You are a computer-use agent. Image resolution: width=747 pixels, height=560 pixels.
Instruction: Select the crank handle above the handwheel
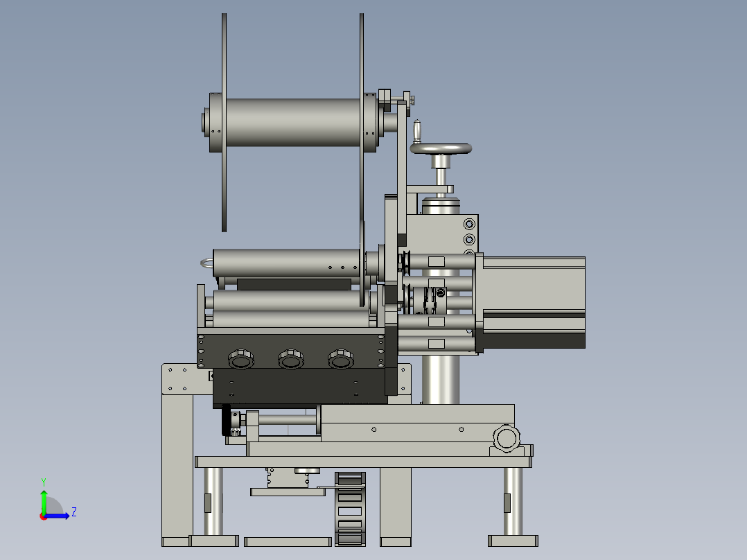[x=417, y=132]
